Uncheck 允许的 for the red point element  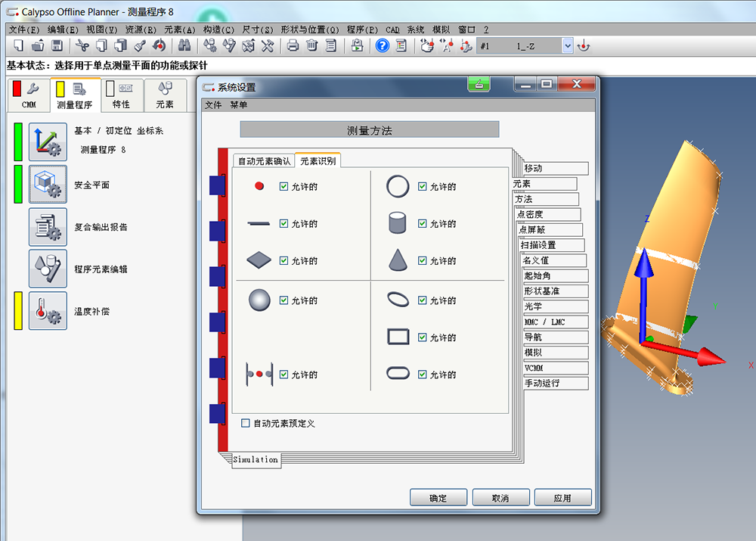point(283,187)
